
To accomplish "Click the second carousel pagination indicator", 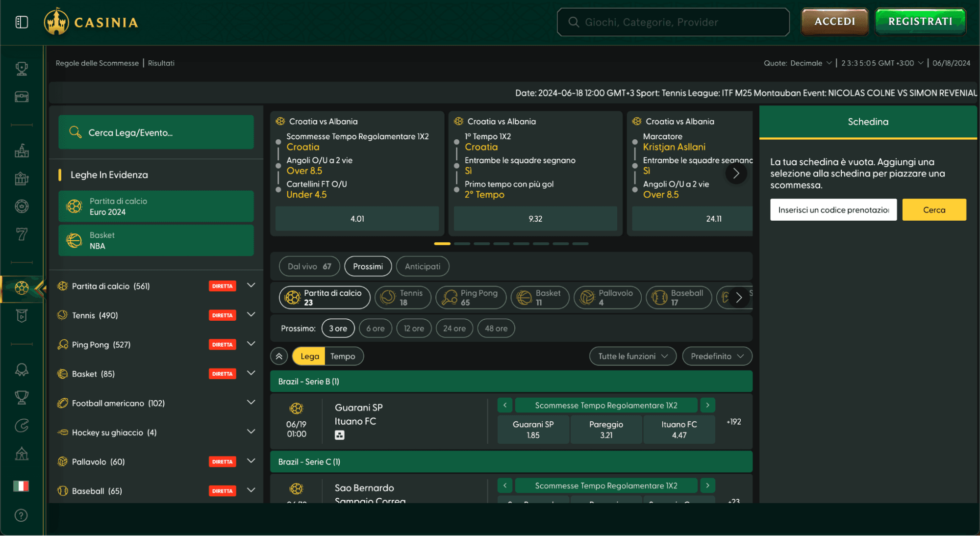I will 462,244.
